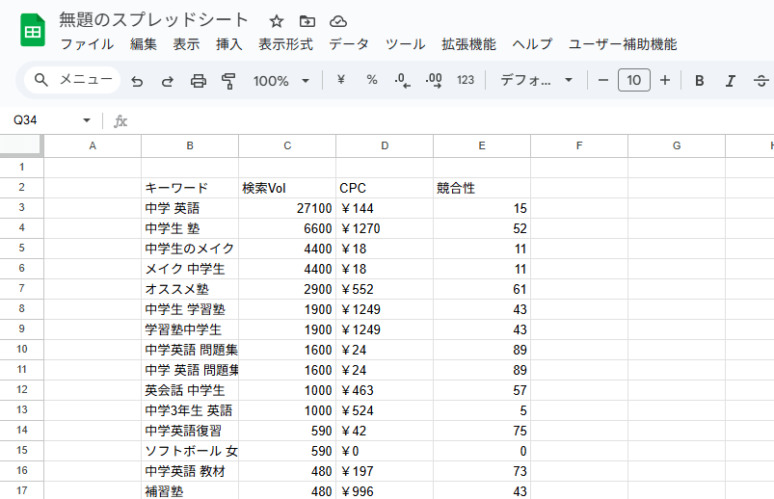Select column B header
Viewport: 774px width, 499px height.
(190, 146)
